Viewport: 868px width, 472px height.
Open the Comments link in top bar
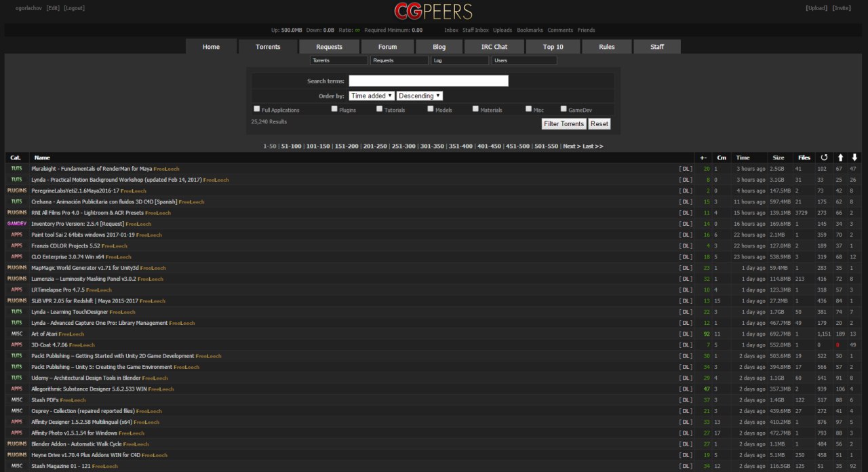pos(560,30)
